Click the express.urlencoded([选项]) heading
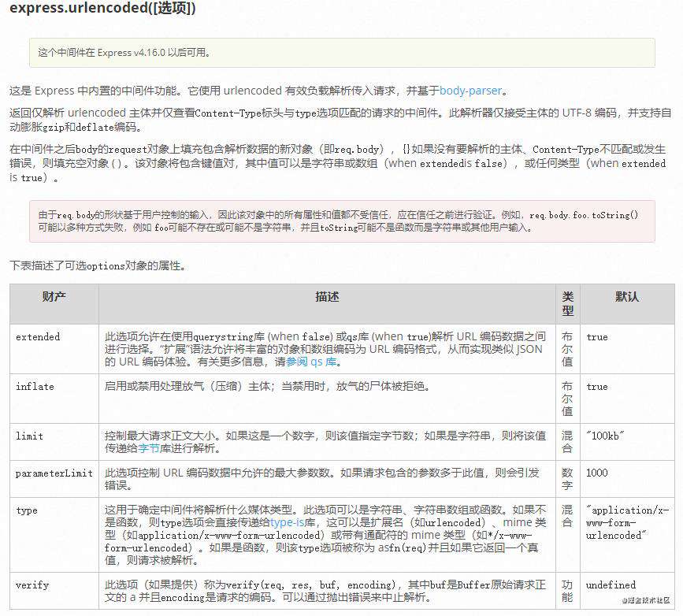This screenshot has width=683, height=616. click(x=102, y=8)
